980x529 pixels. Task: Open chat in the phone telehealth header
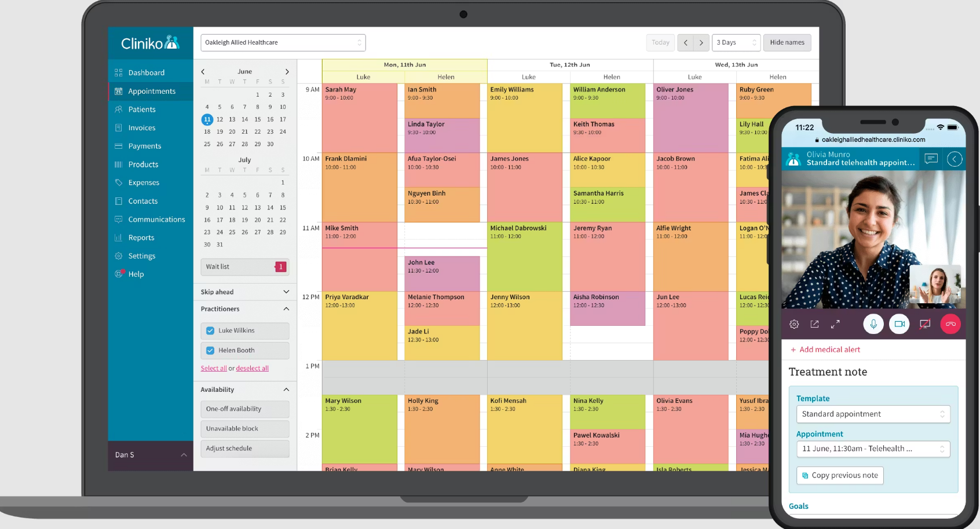[x=931, y=159]
